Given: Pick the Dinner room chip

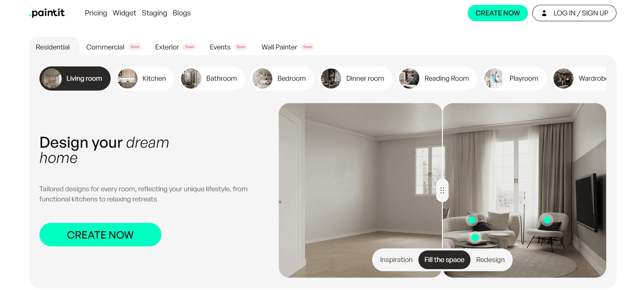Looking at the screenshot, I should (x=355, y=78).
